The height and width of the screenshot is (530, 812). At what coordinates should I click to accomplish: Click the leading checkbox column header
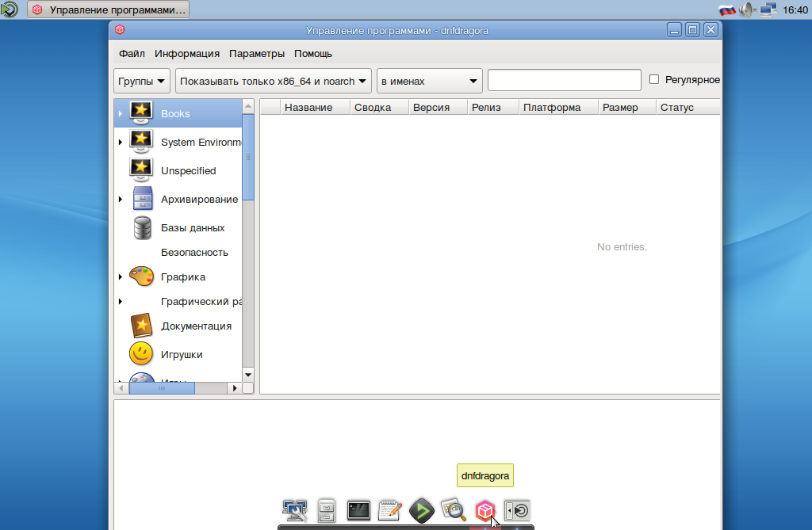coord(270,107)
